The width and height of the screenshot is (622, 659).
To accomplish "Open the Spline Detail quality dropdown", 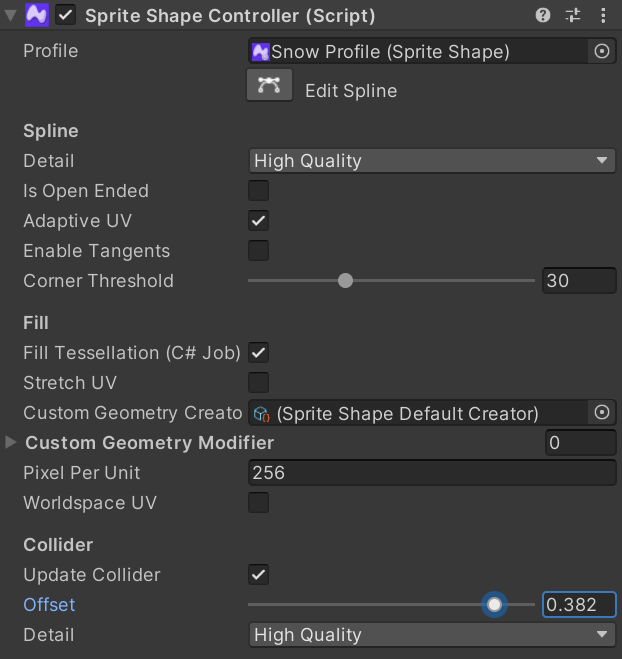I will tap(431, 161).
